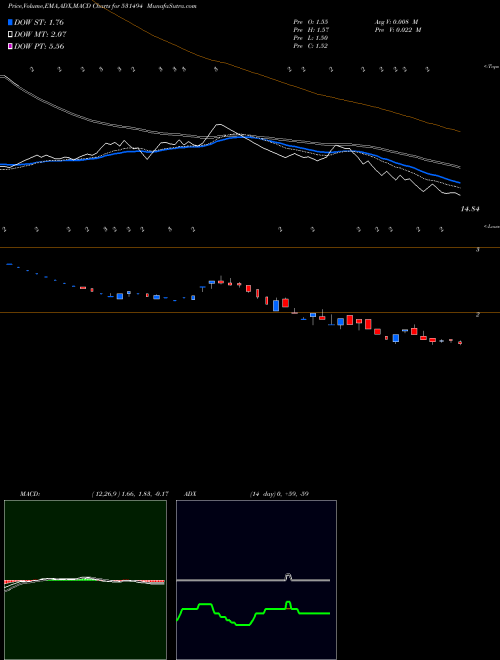The image size is (500, 660).
Task: Click the spike on the grey ADX line
Action: click(288, 577)
